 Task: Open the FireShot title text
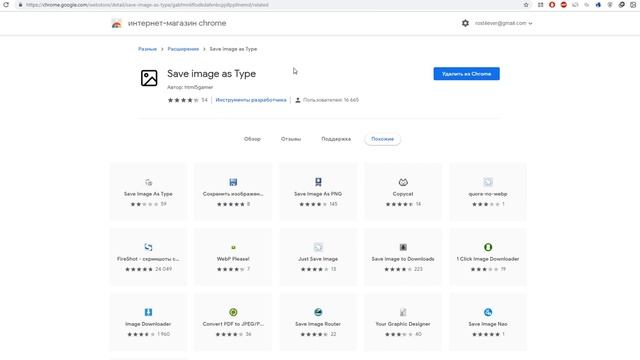148,259
